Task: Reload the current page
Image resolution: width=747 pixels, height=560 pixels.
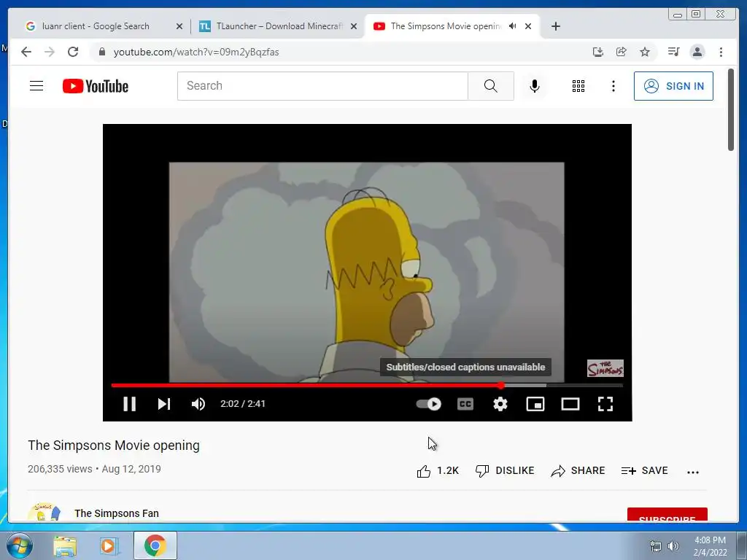Action: click(73, 52)
